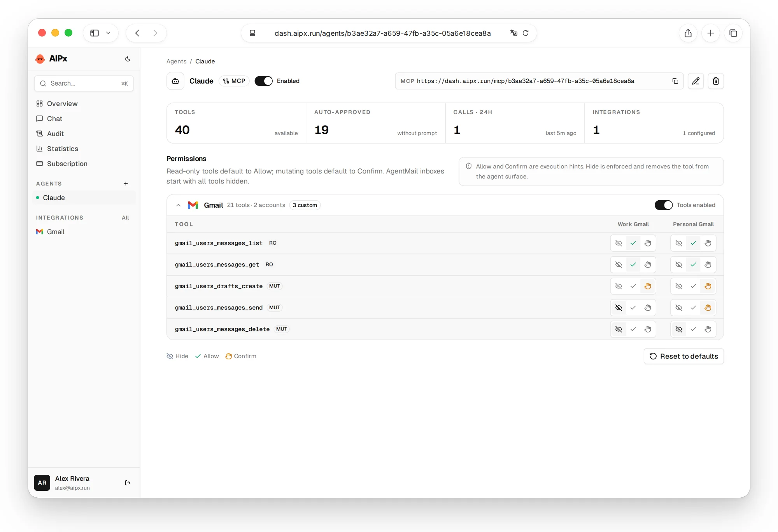Click the MCP badge next to Claude
The width and height of the screenshot is (778, 532).
[x=234, y=81]
